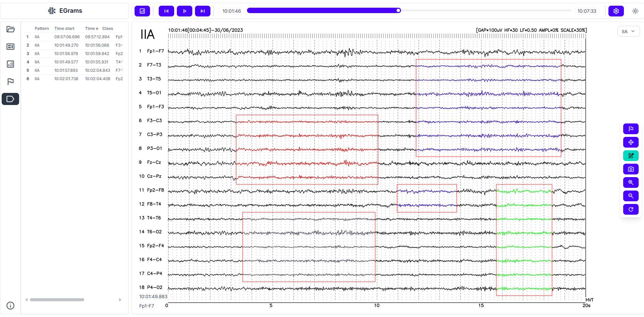644x317 pixels.
Task: Skip to the next segment
Action: point(202,11)
